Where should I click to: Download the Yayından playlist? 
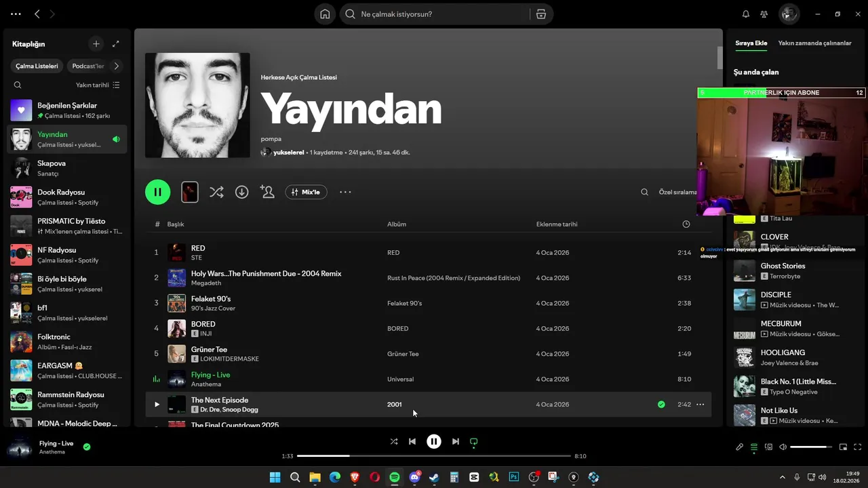pos(242,192)
